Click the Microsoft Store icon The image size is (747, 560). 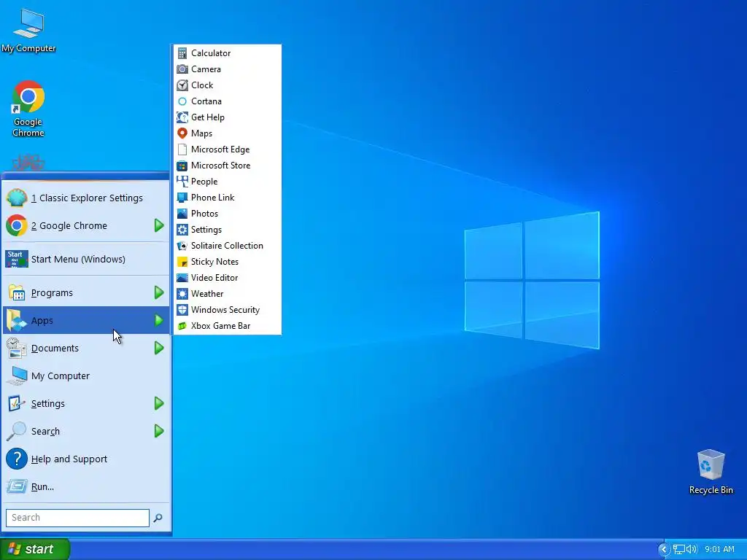pos(182,166)
